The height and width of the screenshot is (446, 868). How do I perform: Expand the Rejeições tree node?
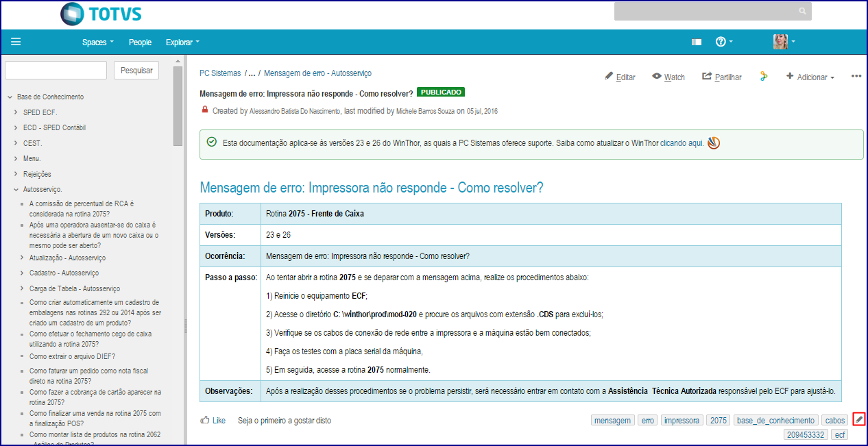[x=16, y=174]
